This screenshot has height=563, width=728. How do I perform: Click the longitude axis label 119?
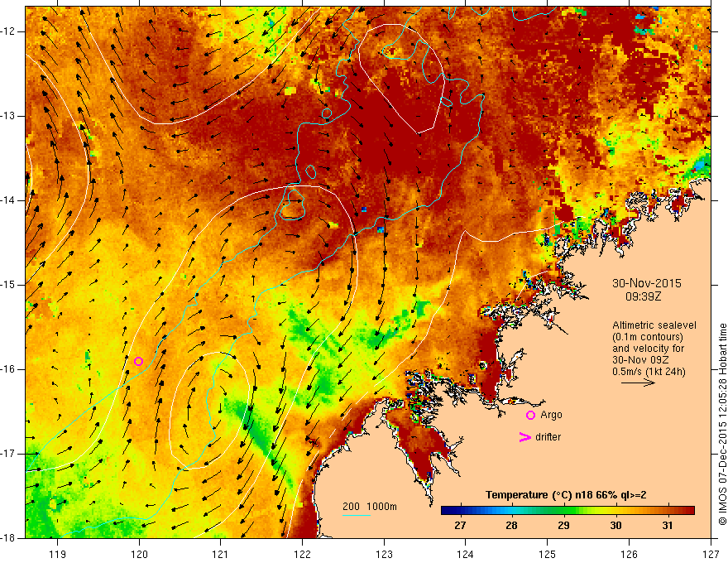(58, 554)
